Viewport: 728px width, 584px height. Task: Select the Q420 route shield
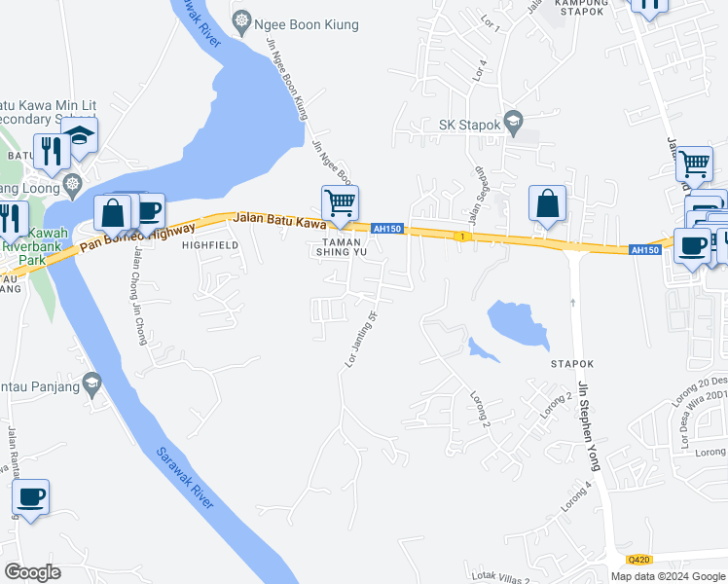(x=638, y=560)
